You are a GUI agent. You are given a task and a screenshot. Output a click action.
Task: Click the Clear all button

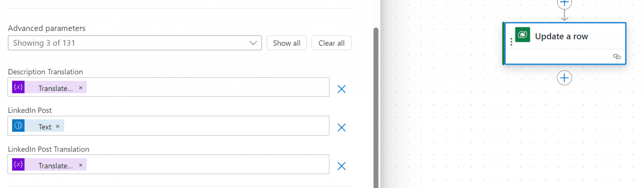click(x=331, y=43)
